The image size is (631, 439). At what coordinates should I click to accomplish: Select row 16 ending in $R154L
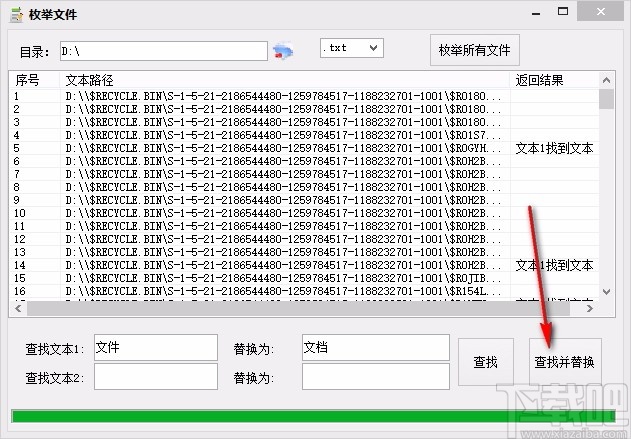(x=304, y=291)
